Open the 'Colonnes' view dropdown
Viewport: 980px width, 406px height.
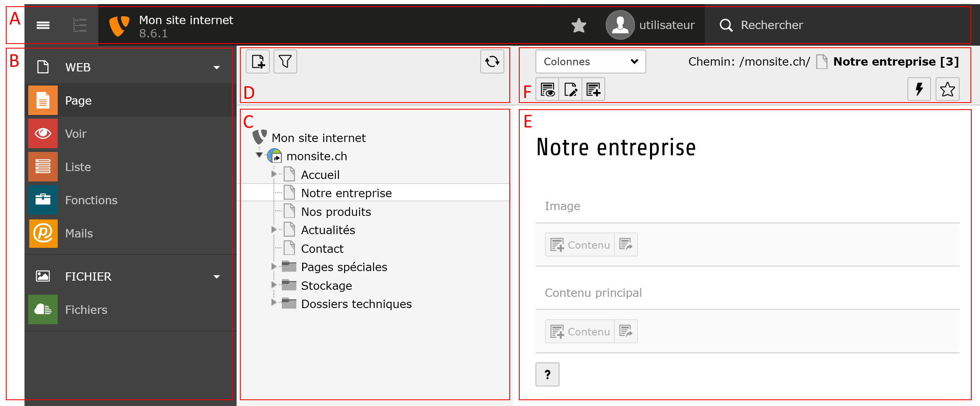pos(590,61)
